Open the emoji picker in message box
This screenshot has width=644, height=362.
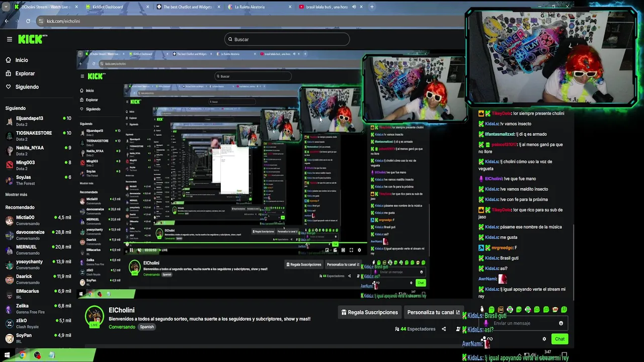pos(561,323)
